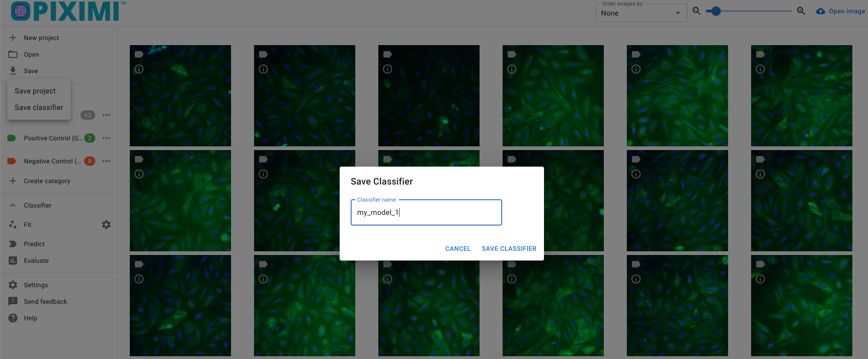The image size is (868, 359).
Task: Click CANCEL in Save Classifier dialog
Action: tap(458, 249)
